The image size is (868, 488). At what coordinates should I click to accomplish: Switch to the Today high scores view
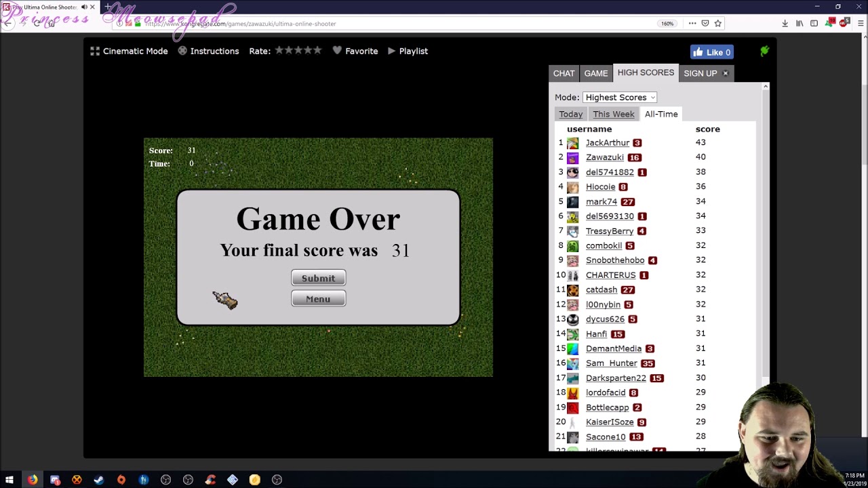tap(570, 114)
